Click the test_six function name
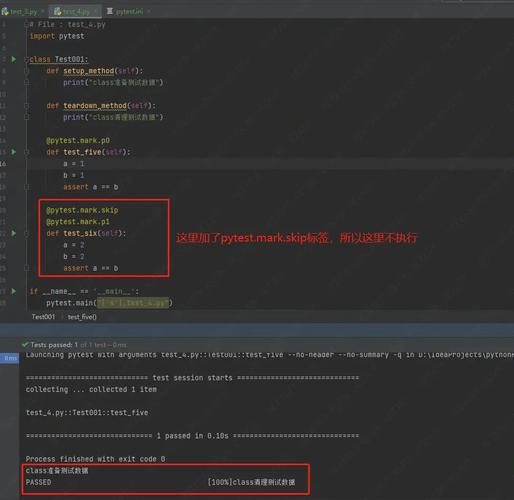 pyautogui.click(x=80, y=233)
